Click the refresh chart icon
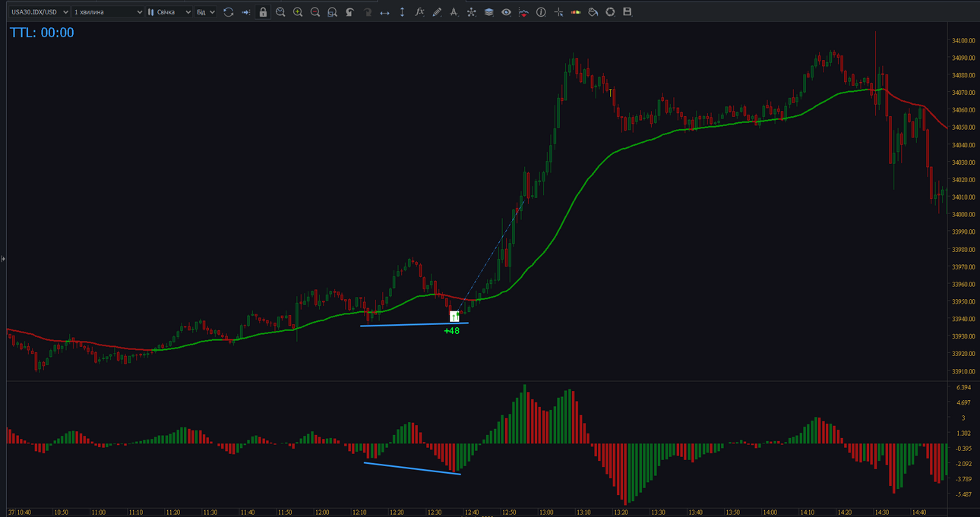980x517 pixels. point(228,12)
